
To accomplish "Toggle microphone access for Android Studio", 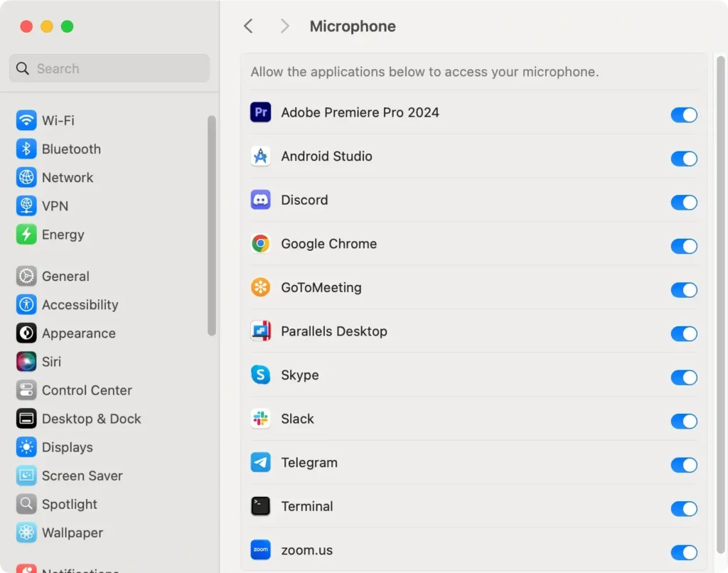I will (x=684, y=159).
